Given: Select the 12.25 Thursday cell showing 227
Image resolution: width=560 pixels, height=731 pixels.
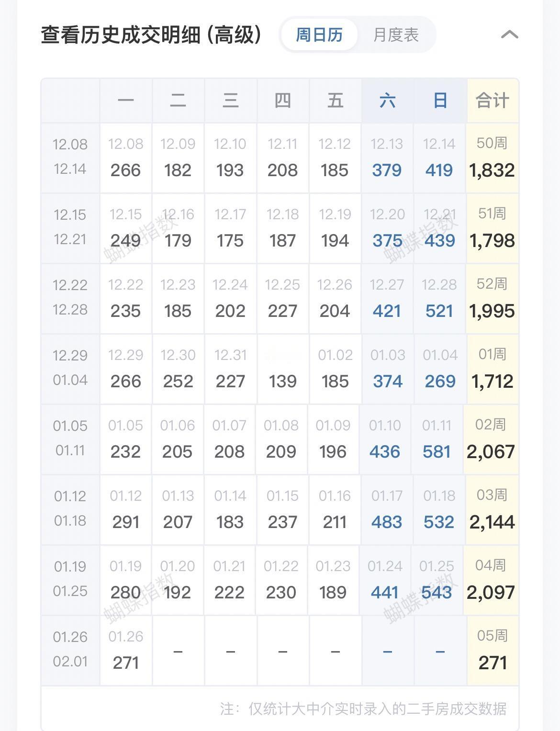Looking at the screenshot, I should pyautogui.click(x=282, y=299).
